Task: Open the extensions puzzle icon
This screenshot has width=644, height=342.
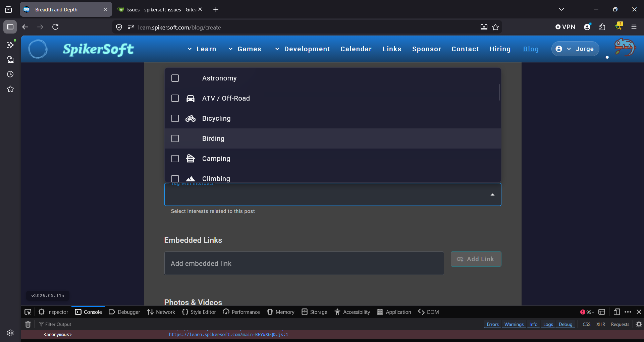Action: coord(602,27)
